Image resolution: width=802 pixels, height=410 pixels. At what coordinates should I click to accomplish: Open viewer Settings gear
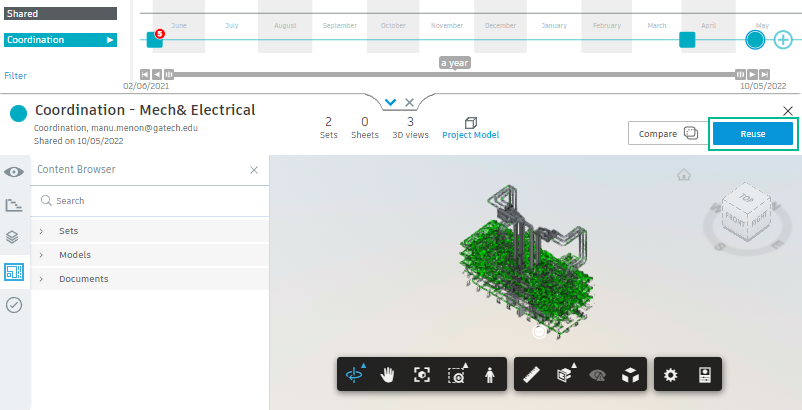point(671,375)
